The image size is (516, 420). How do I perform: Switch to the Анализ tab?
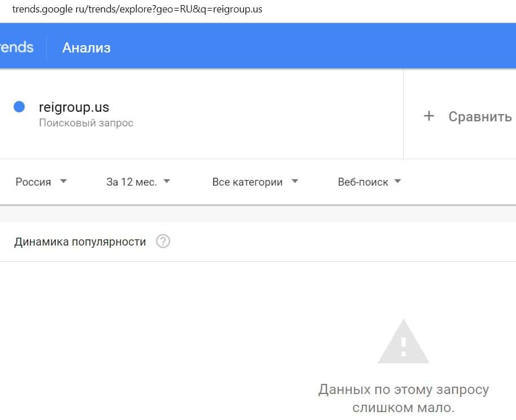pyautogui.click(x=86, y=47)
